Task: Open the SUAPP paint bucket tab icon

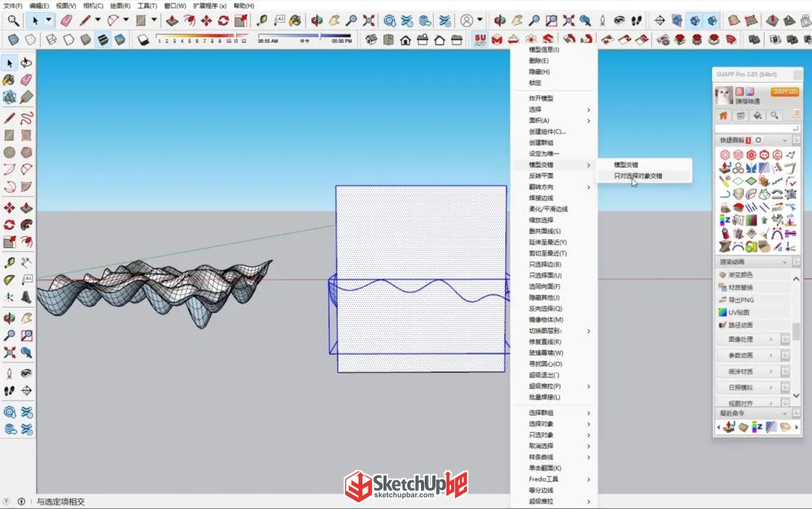Action: pyautogui.click(x=757, y=116)
